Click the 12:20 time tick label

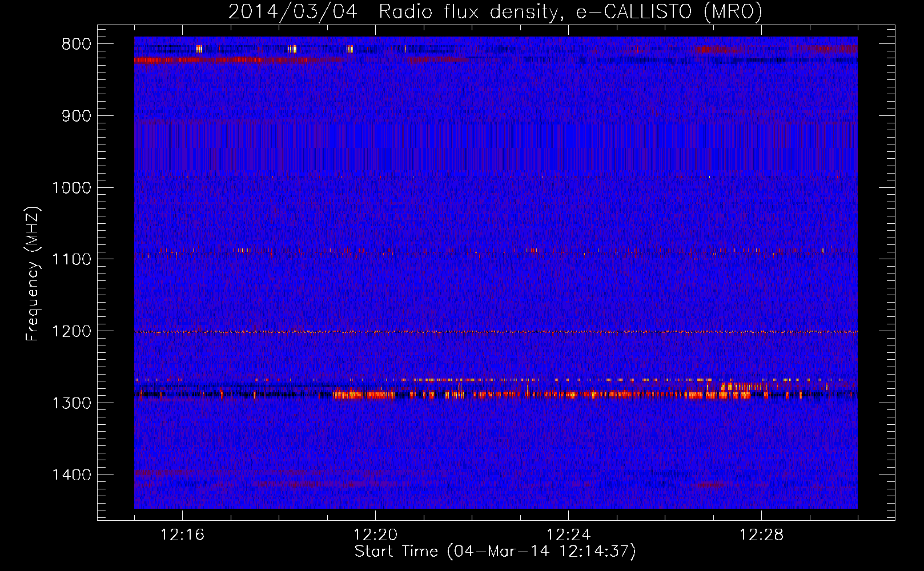pos(375,535)
